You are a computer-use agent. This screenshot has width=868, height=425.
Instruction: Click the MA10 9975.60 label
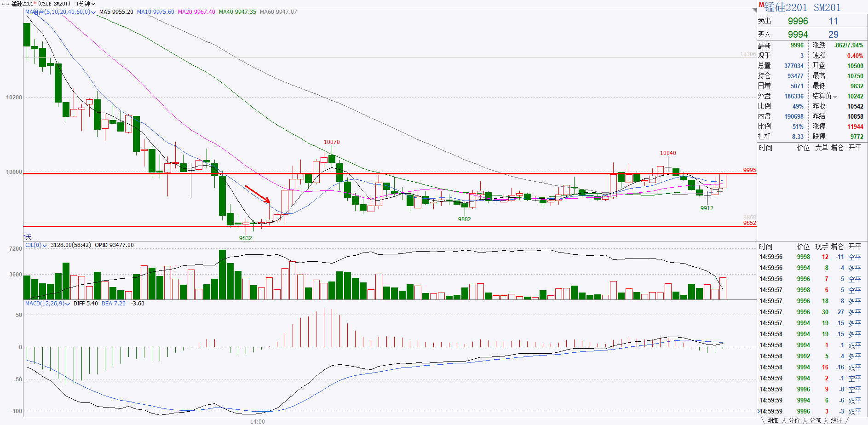pos(155,12)
